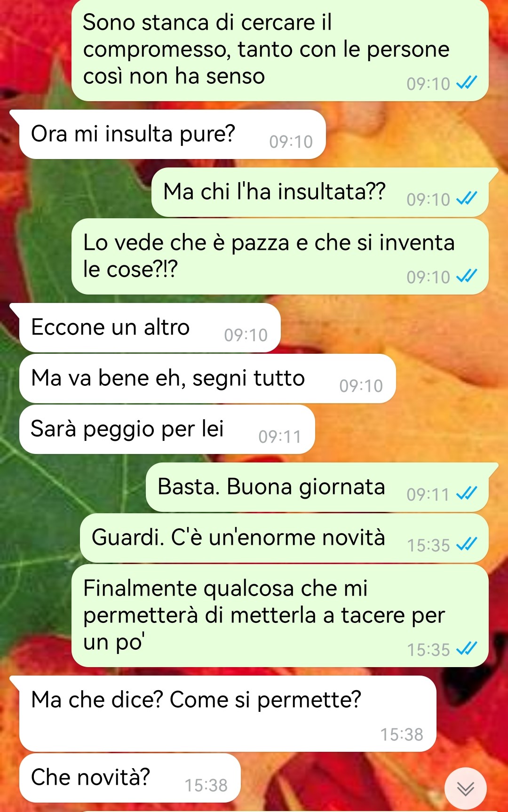This screenshot has width=508, height=812.
Task: Tap blue ticks on 'Ma chi l'ha insultata??'
Action: (467, 199)
